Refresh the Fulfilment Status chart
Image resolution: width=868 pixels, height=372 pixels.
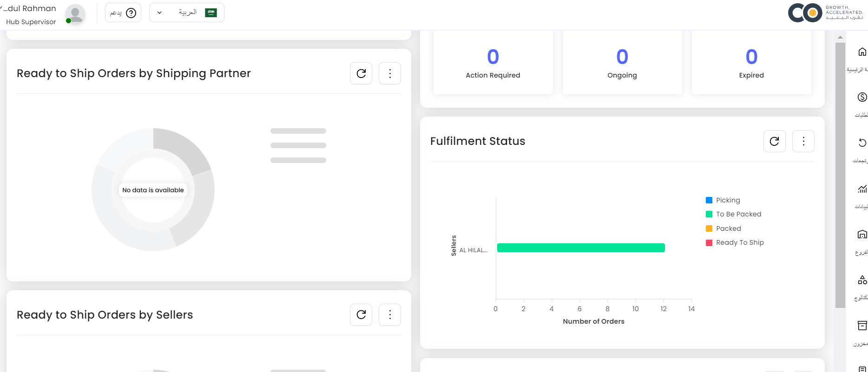click(774, 141)
